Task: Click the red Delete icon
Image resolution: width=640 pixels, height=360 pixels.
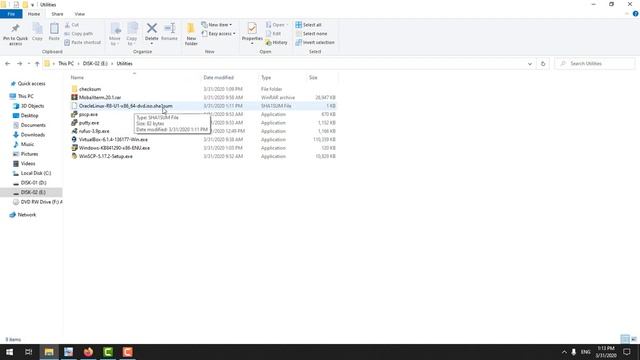Action: [151, 28]
